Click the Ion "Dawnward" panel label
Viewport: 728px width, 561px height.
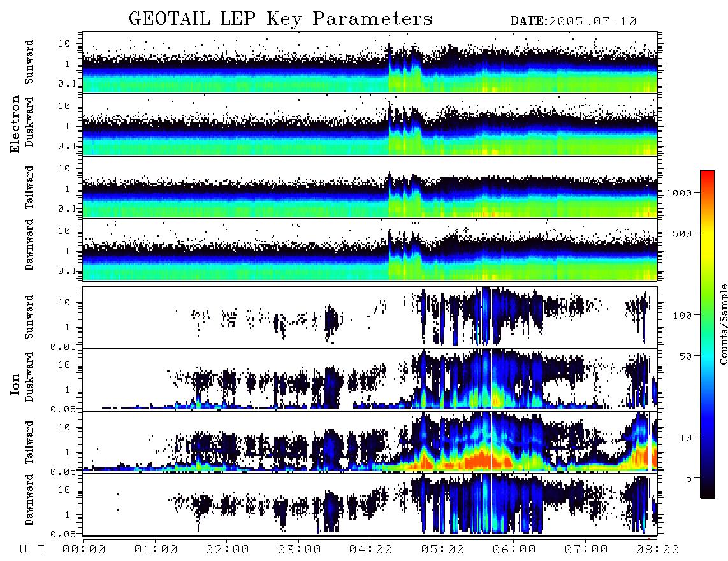coord(29,500)
